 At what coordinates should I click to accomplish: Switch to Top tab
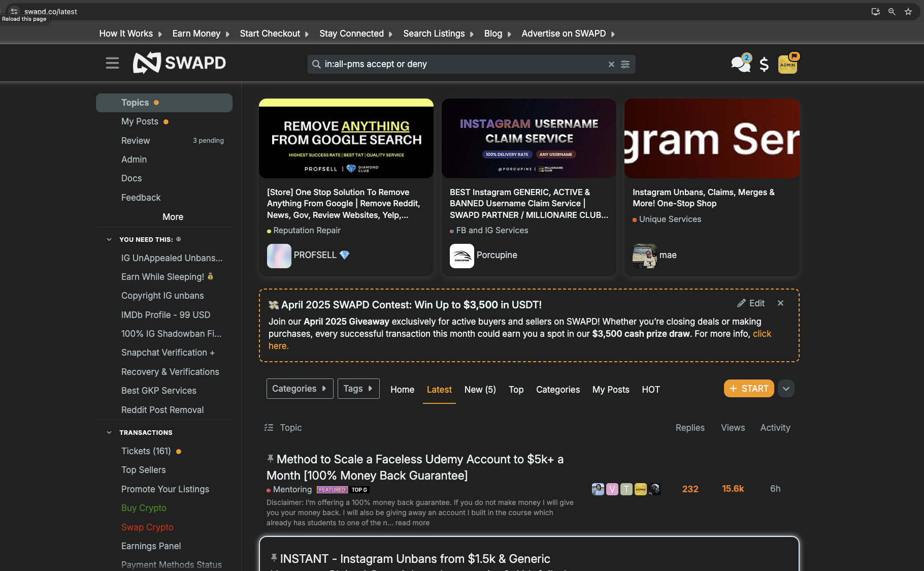[516, 390]
